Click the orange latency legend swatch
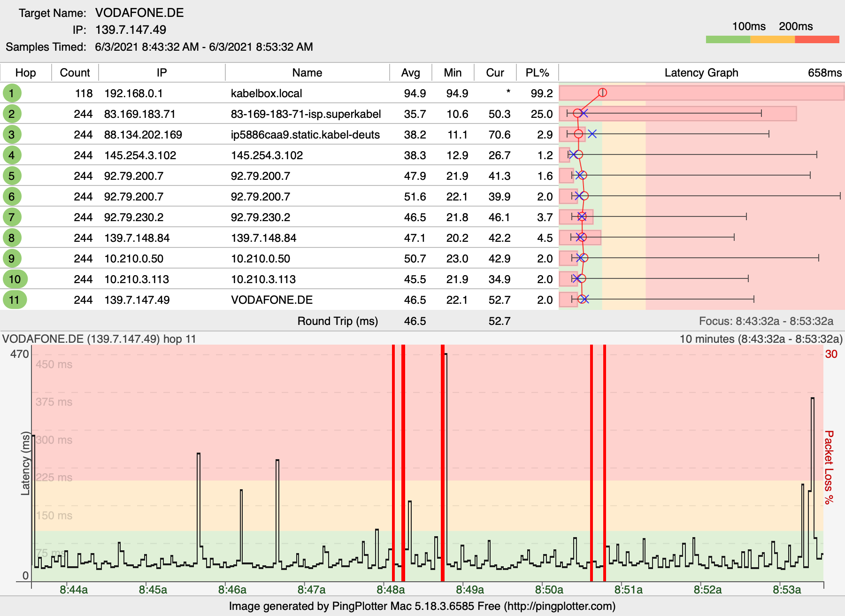The image size is (845, 616). pos(772,39)
